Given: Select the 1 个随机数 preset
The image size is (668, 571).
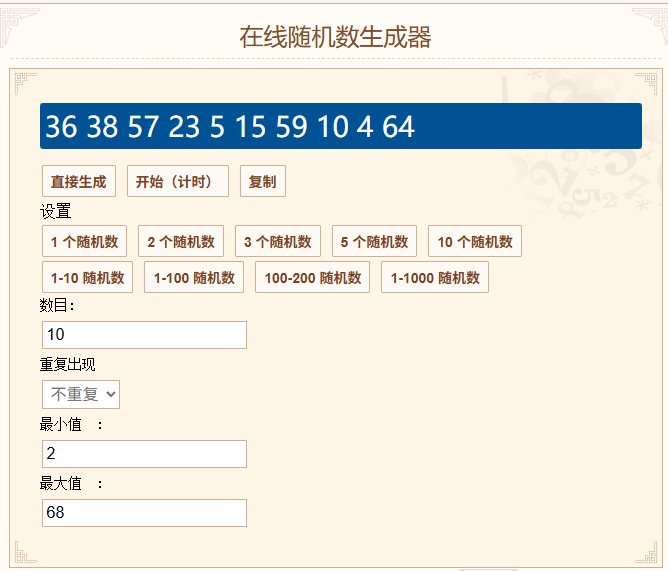Looking at the screenshot, I should pos(84,241).
